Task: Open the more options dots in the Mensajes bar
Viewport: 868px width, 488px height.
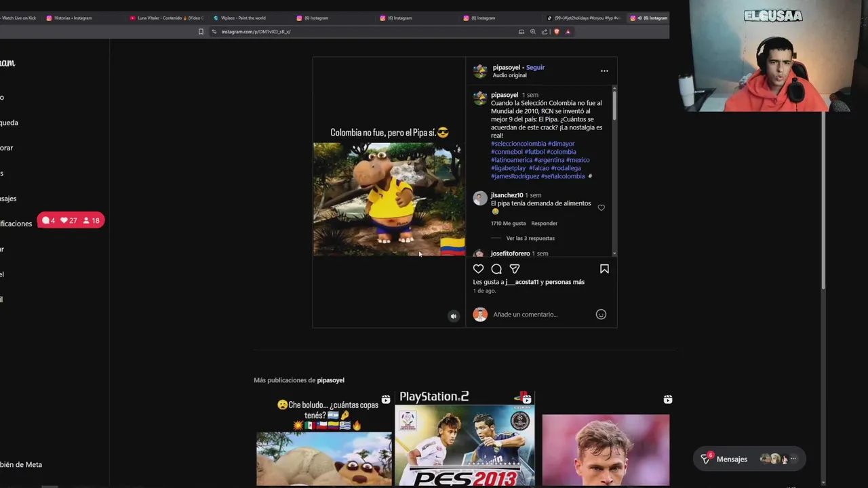Action: coord(793,459)
